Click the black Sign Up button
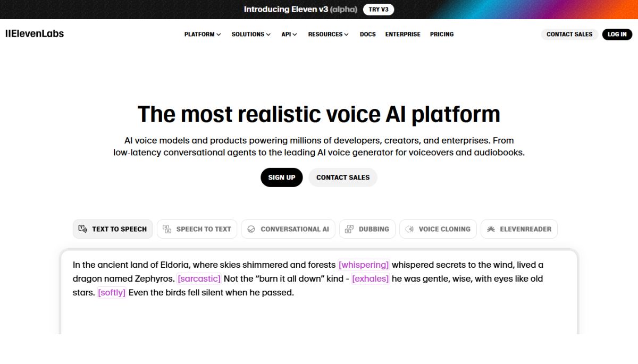The image size is (638, 364). click(281, 177)
